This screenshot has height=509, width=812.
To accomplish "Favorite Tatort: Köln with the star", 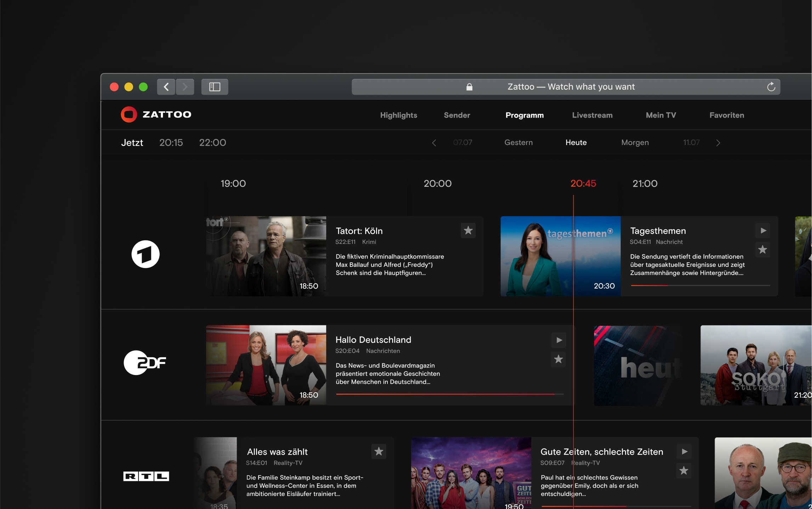I will (x=468, y=230).
